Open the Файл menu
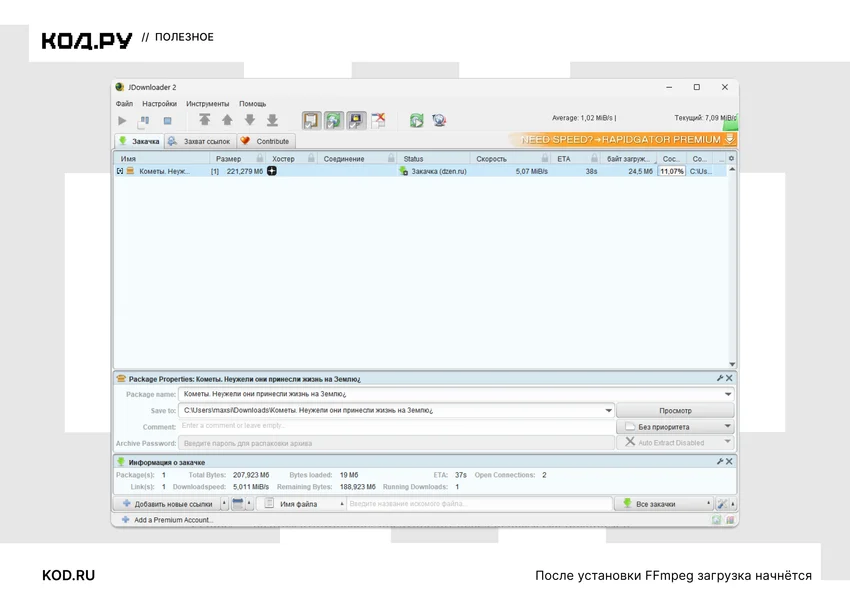Viewport: 850px width, 605px height. [124, 104]
